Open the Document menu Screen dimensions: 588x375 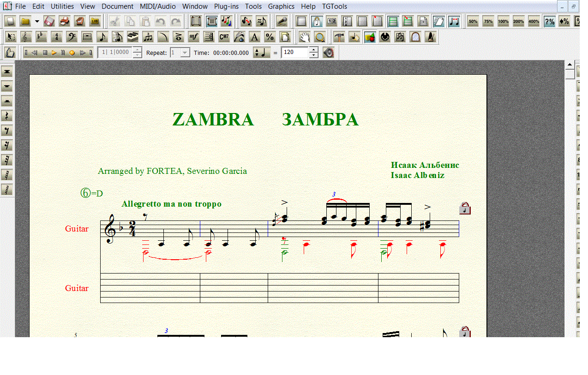(118, 6)
